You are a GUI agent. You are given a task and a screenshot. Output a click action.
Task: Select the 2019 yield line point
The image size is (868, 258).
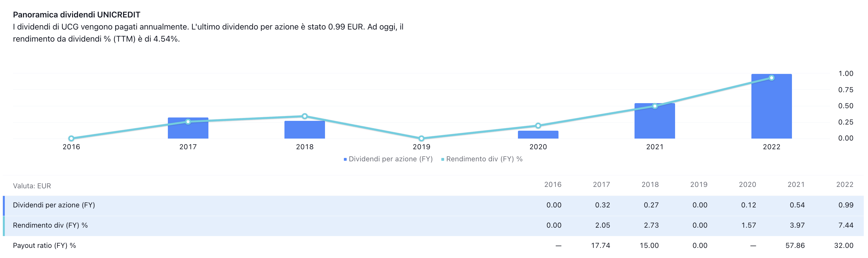(x=421, y=138)
